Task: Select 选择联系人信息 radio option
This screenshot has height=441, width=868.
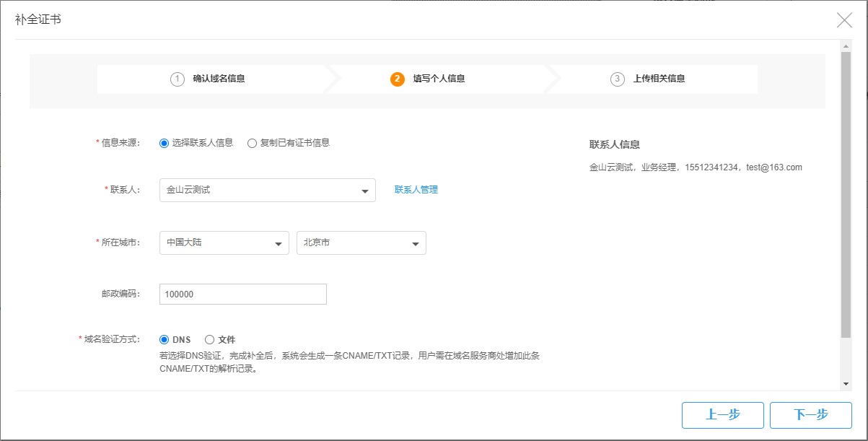Action: pos(164,143)
